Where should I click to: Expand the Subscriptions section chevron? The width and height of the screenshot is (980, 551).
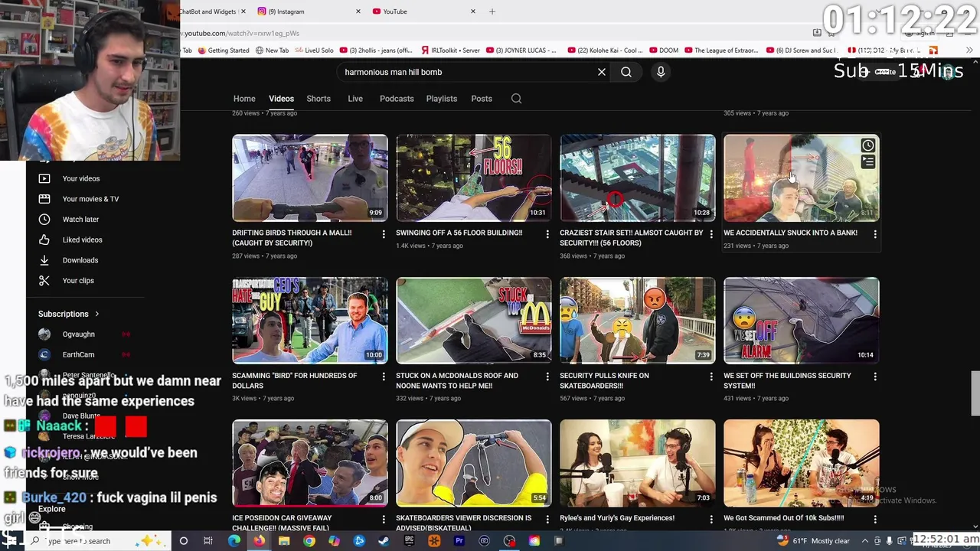click(96, 314)
